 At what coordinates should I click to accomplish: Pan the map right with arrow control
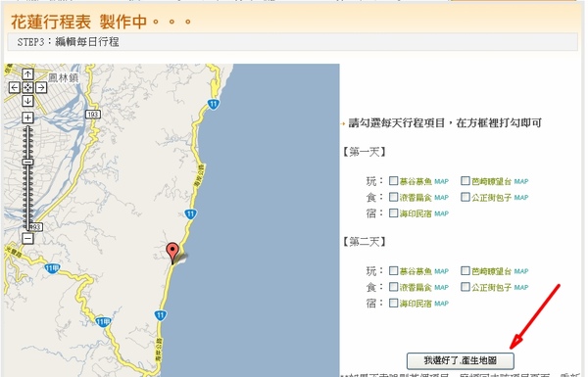point(41,88)
